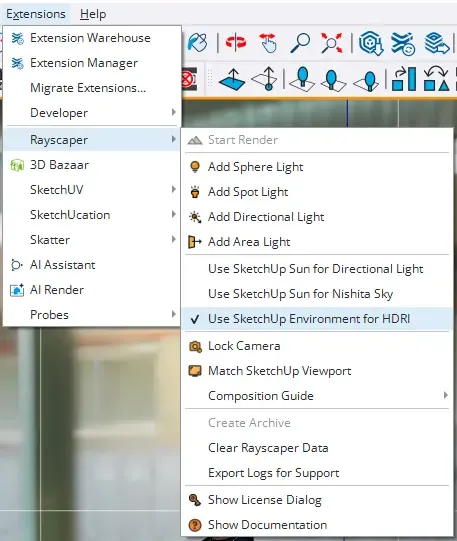Select the Paint Bucket tool in toolbar
Screen dimensions: 457x541
coord(198,43)
